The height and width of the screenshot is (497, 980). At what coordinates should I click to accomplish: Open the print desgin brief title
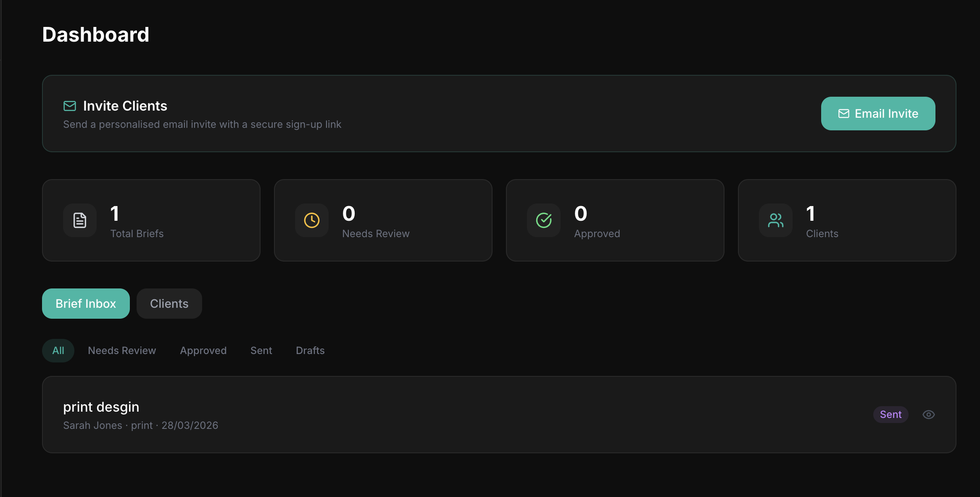coord(101,407)
